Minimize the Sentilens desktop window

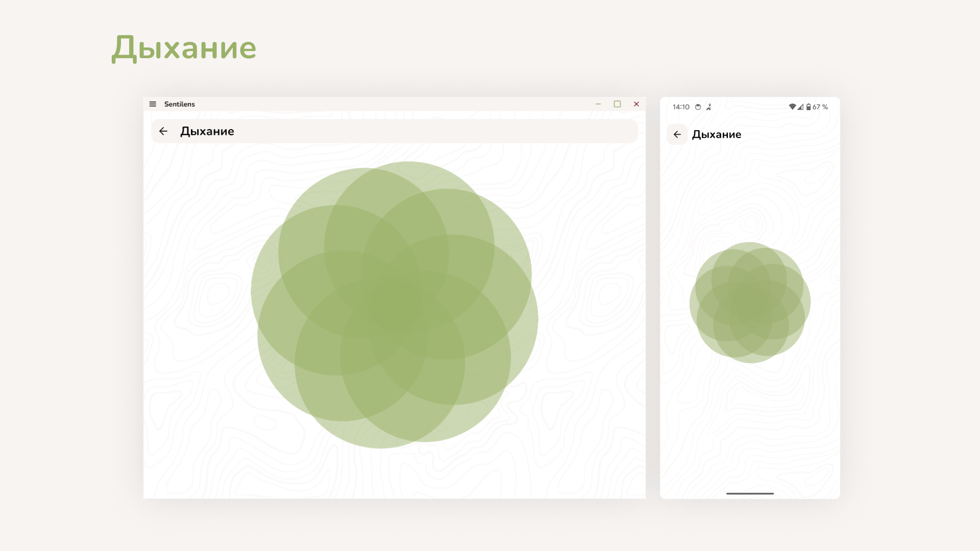coord(598,104)
